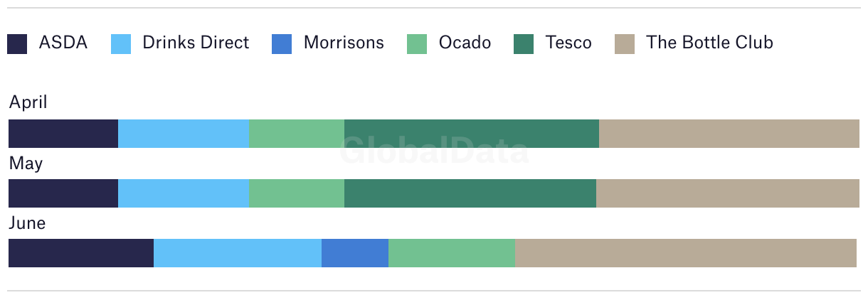The height and width of the screenshot is (300, 868).
Task: Click the Drinks Direct light blue legend swatch
Action: tap(121, 44)
